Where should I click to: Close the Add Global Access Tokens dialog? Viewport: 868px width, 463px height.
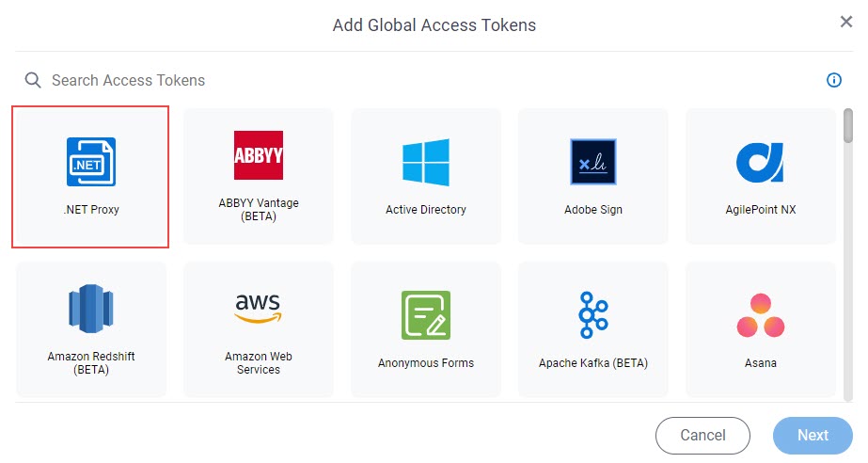pyautogui.click(x=845, y=22)
